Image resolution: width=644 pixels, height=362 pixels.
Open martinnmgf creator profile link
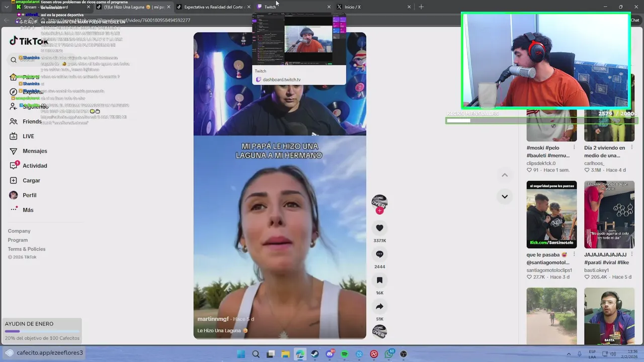[x=213, y=319]
